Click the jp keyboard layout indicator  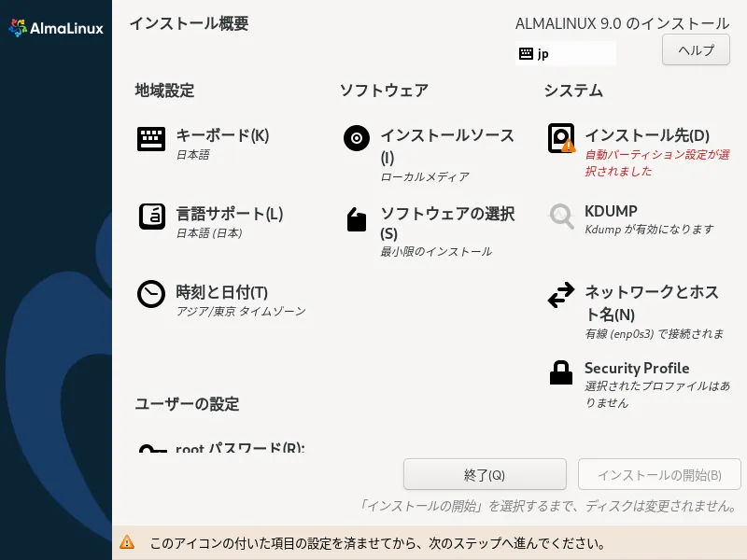(x=566, y=53)
